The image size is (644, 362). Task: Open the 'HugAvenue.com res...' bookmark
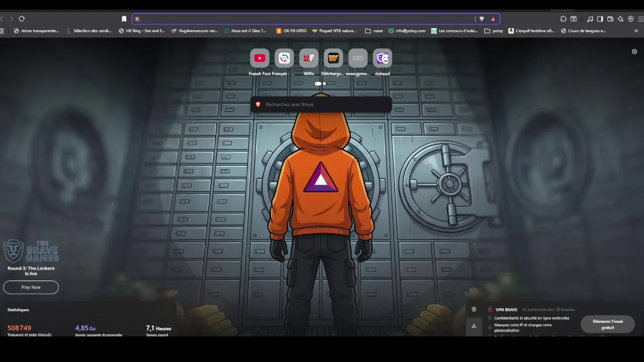195,31
